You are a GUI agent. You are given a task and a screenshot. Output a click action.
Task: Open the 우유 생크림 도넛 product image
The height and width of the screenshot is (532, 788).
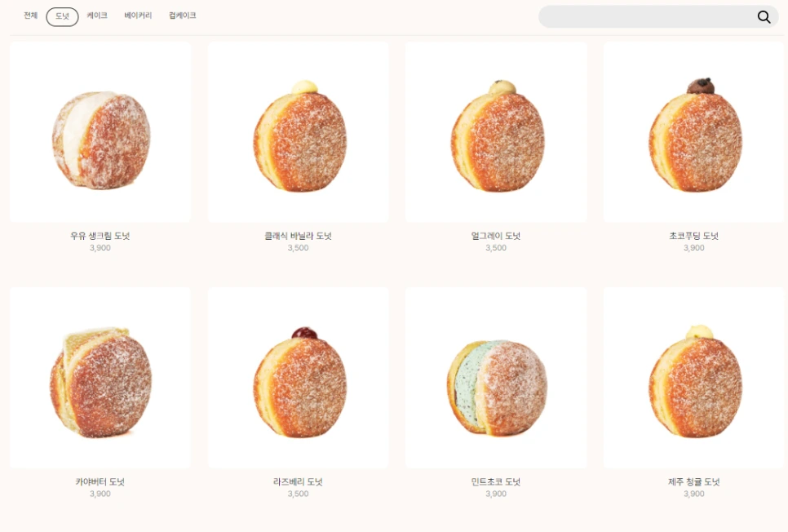tap(100, 132)
